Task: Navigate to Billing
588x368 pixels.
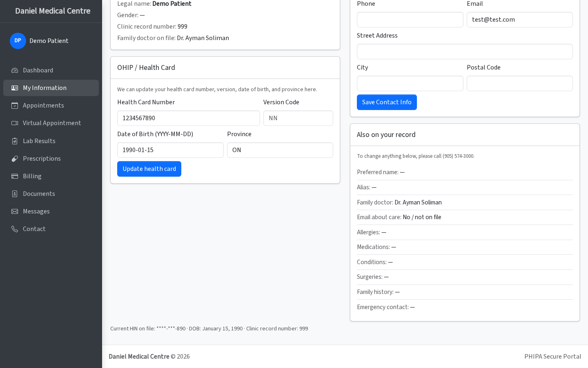Action: point(51,176)
